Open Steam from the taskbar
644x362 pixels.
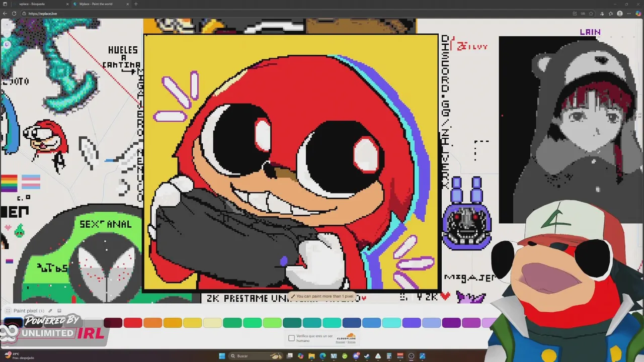point(367,356)
